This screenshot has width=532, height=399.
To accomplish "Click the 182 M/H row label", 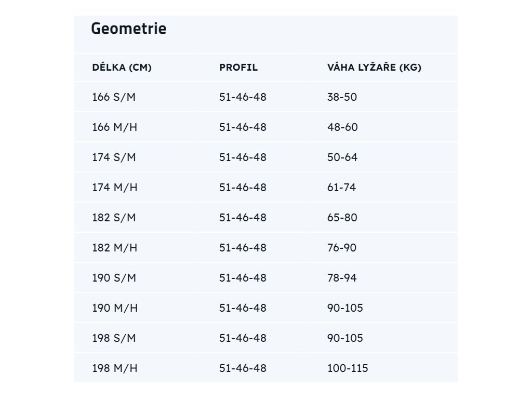I will [x=115, y=248].
